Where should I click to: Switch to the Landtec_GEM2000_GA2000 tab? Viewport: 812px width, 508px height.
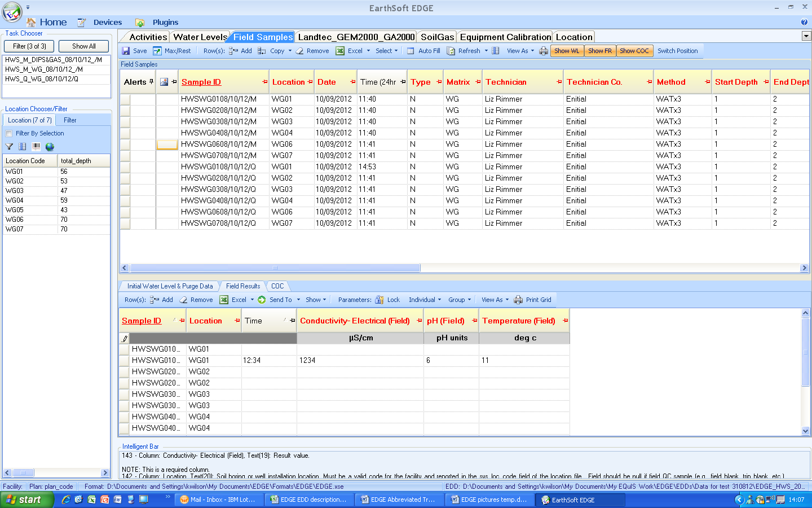pos(356,37)
